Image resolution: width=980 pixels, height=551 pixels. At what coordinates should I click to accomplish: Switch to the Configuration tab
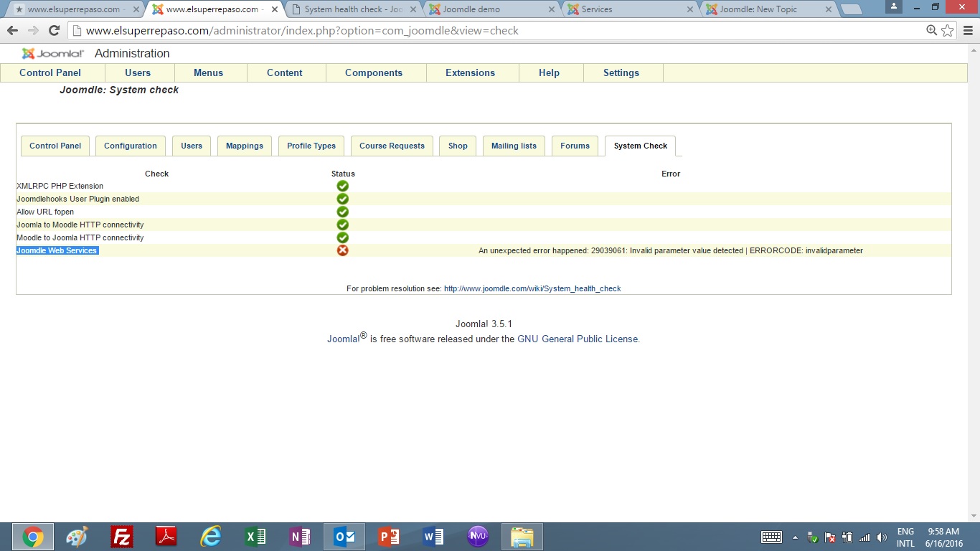130,146
